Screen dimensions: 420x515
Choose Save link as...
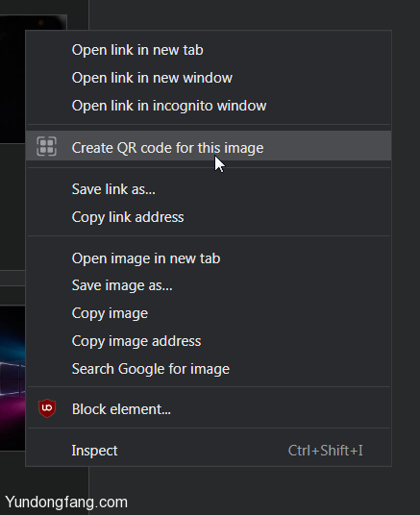click(x=209, y=189)
